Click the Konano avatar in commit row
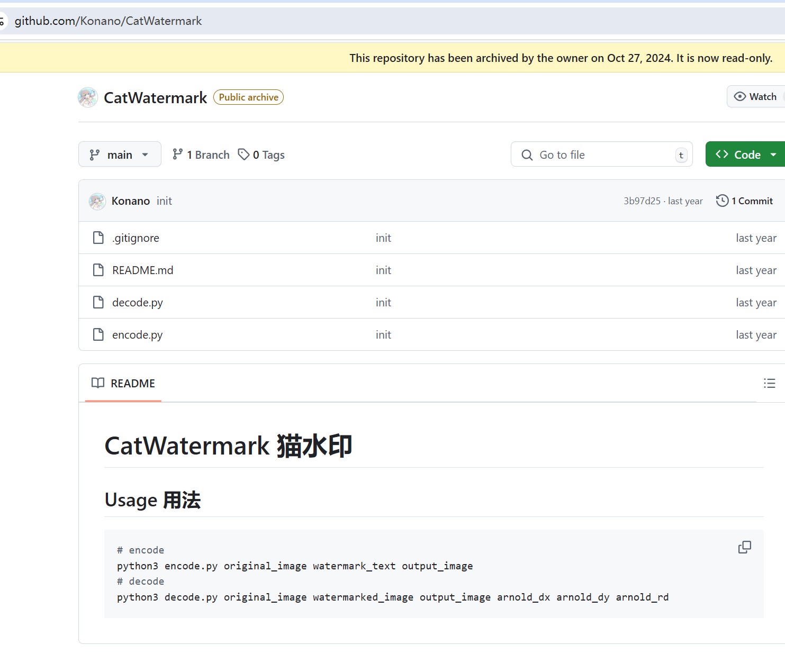The image size is (785, 672). point(97,201)
